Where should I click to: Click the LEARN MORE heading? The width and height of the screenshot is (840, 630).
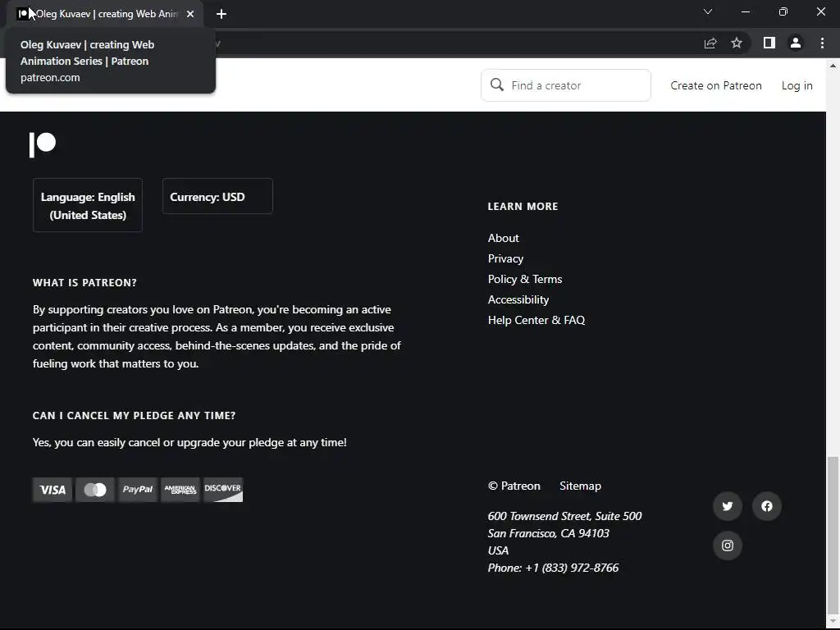[x=523, y=206]
